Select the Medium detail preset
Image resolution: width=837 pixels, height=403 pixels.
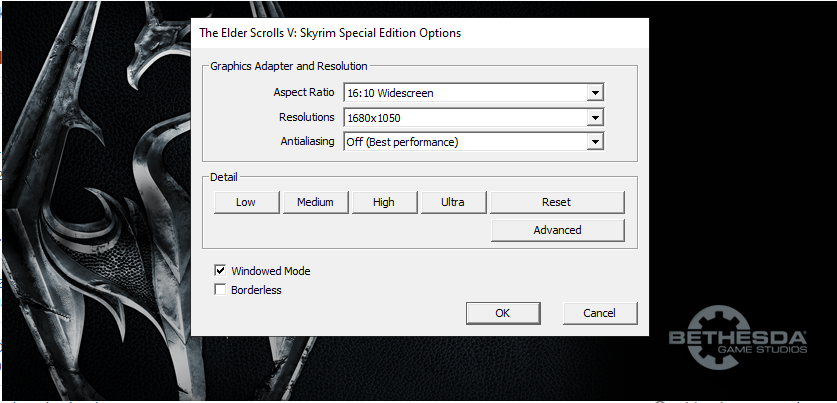point(315,202)
